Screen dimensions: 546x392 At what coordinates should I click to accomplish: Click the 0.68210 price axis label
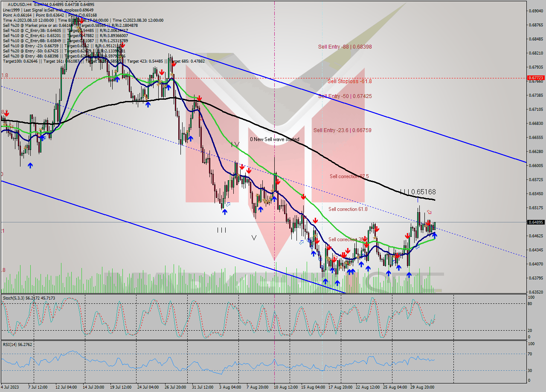[x=535, y=53]
